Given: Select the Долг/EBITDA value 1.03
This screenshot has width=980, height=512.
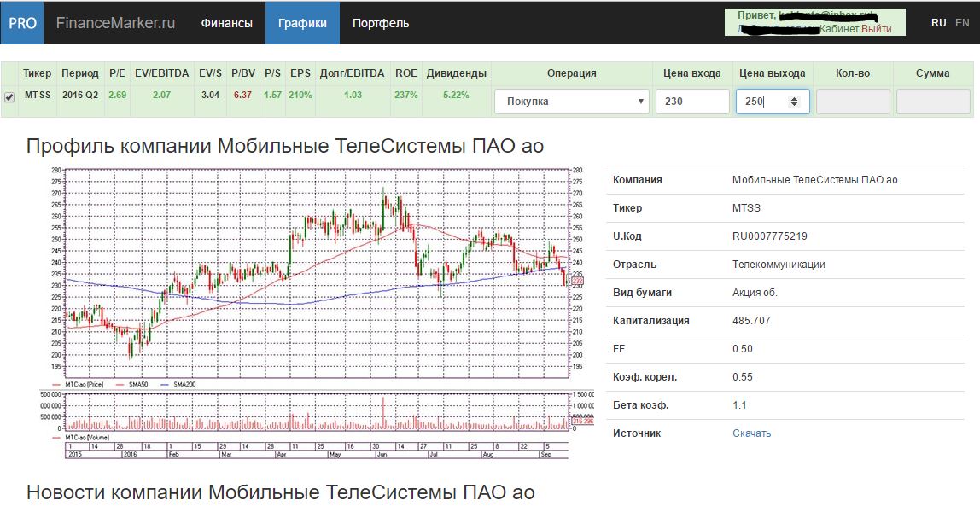Looking at the screenshot, I should [x=353, y=95].
